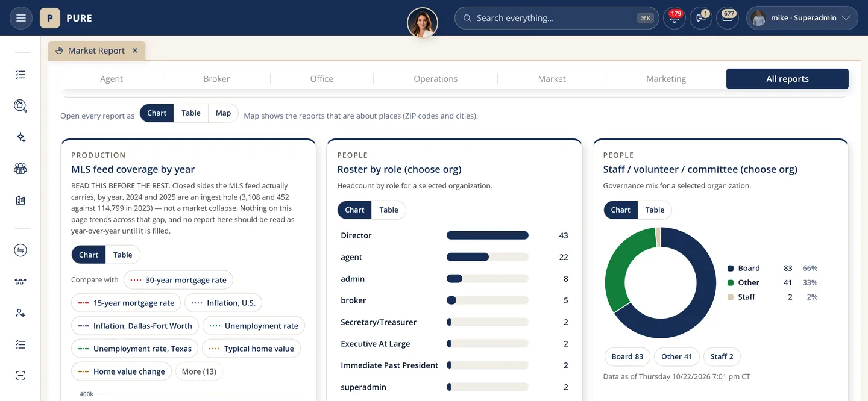Set every report to open as Table

[191, 113]
